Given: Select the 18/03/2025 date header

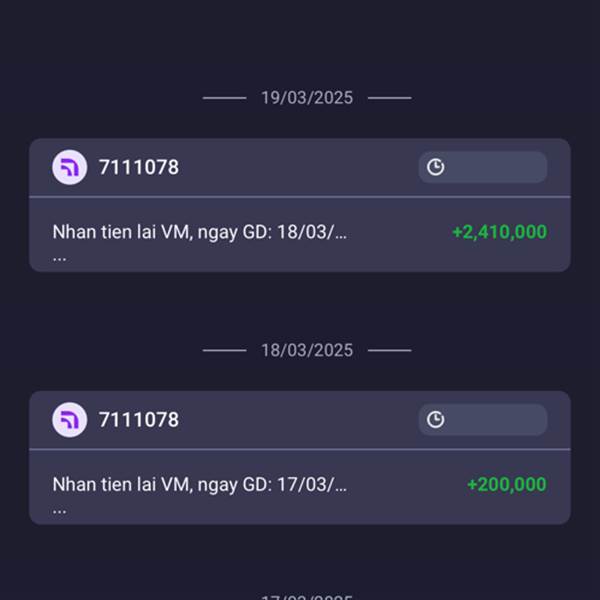Looking at the screenshot, I should tap(307, 350).
